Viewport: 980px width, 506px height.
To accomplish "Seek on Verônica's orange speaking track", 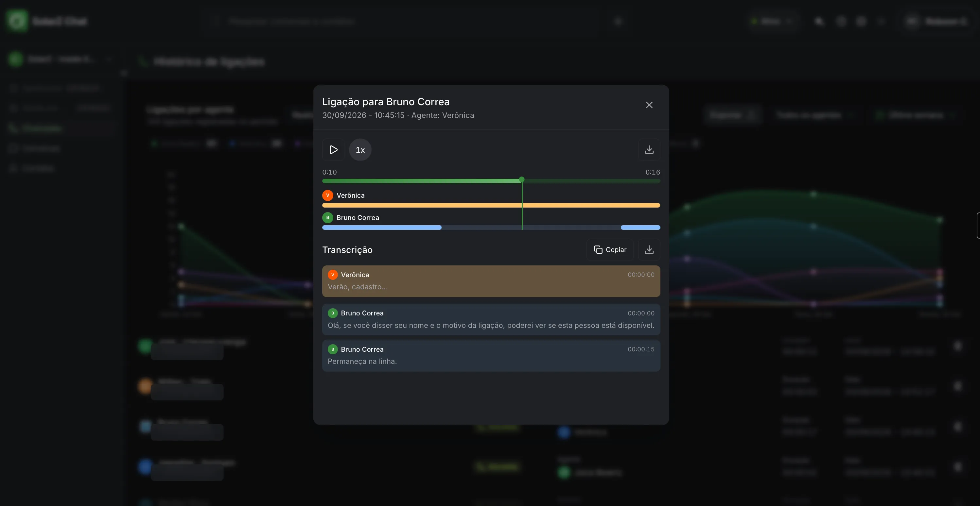I will [491, 205].
